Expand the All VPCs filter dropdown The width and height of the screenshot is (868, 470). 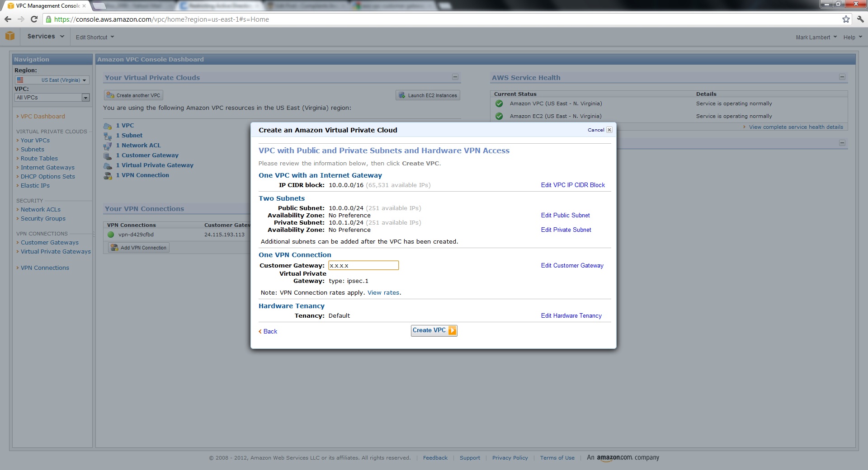[x=85, y=98]
